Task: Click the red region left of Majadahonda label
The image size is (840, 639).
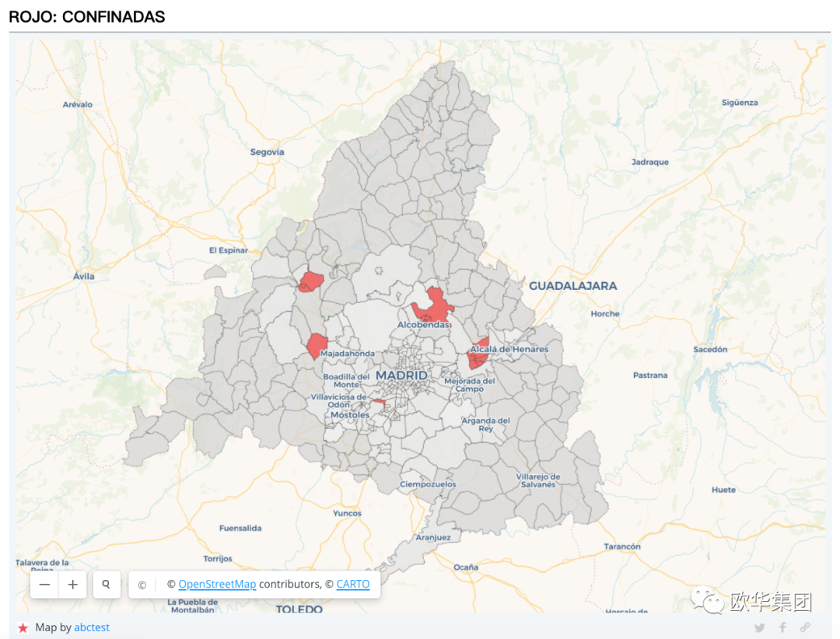Action: 317,345
